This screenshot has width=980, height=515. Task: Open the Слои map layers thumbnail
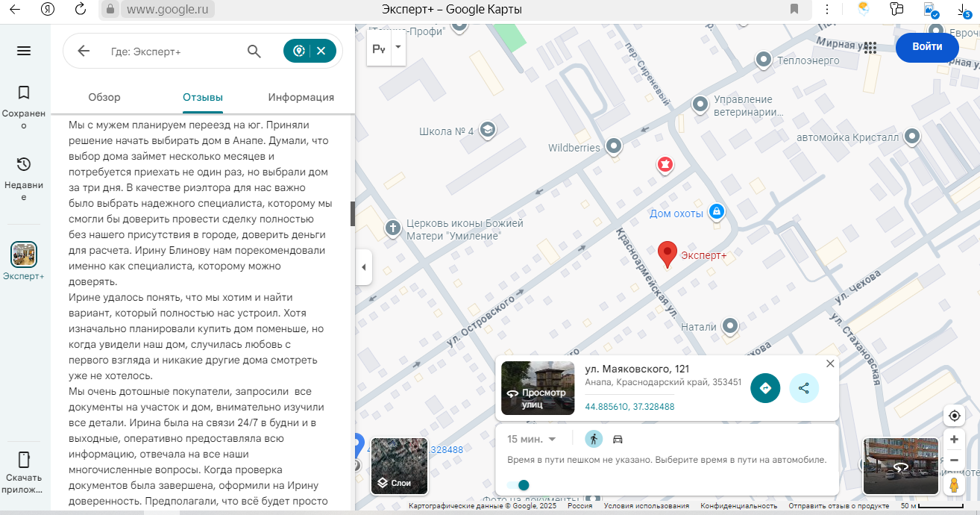400,466
